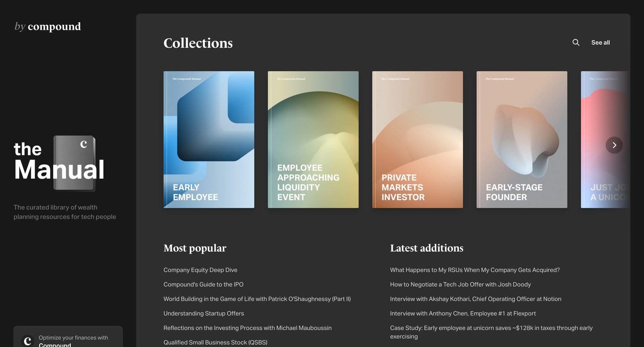Open Qualified Small Business Stock (QSBS)

216,342
